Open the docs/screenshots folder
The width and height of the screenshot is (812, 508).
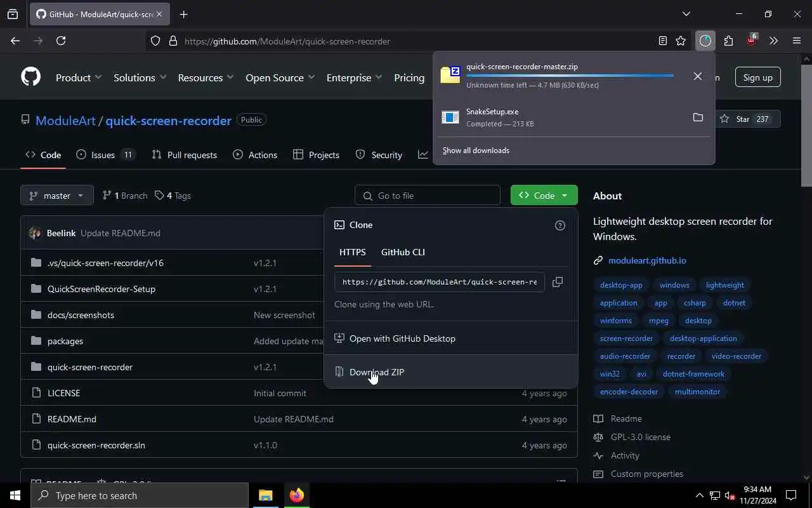(81, 315)
